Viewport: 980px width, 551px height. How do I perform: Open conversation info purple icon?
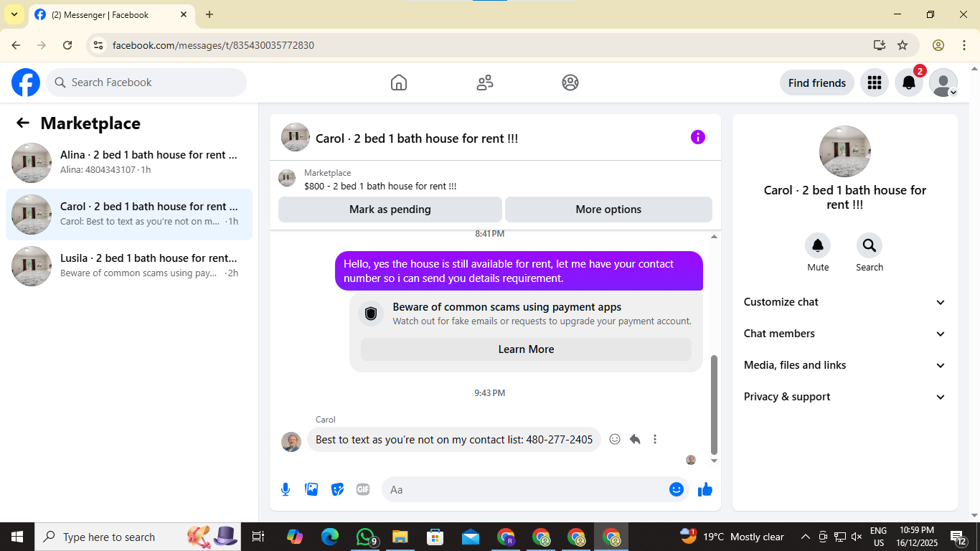[698, 137]
